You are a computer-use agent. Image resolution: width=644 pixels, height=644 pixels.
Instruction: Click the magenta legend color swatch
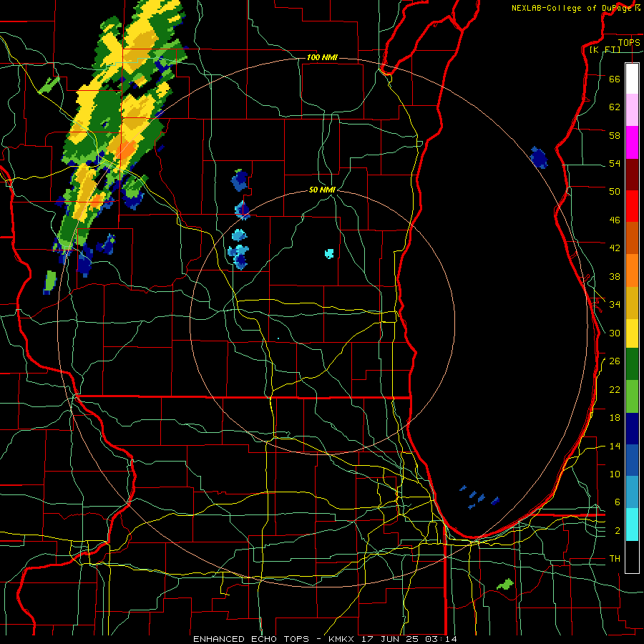coord(632,142)
